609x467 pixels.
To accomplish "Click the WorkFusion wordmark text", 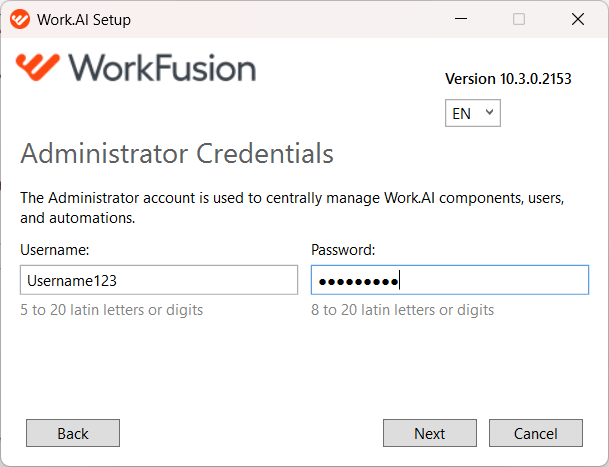I will (x=162, y=68).
